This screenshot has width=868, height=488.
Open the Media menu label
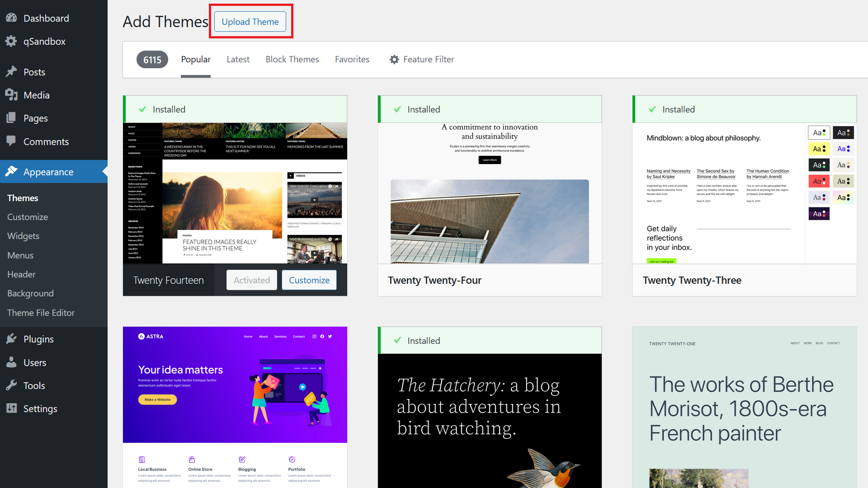[x=37, y=95]
